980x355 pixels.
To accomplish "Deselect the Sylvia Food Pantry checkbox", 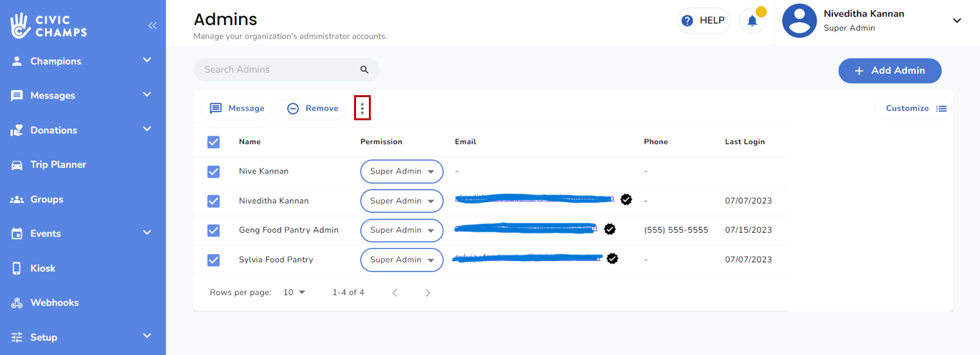I will pos(213,260).
